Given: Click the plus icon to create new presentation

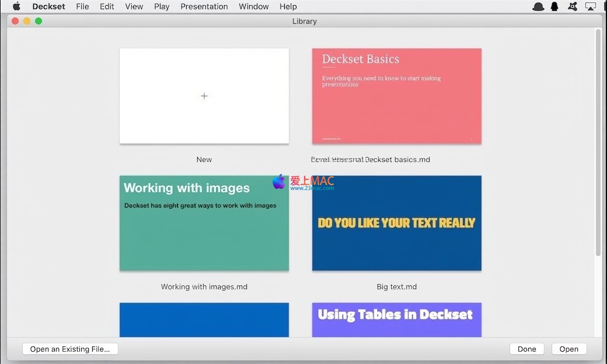Looking at the screenshot, I should 204,96.
